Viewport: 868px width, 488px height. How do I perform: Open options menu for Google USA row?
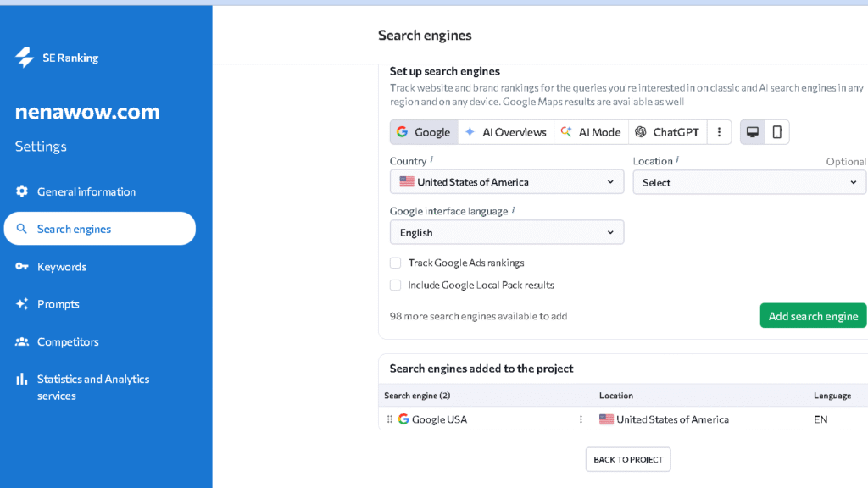pyautogui.click(x=581, y=419)
